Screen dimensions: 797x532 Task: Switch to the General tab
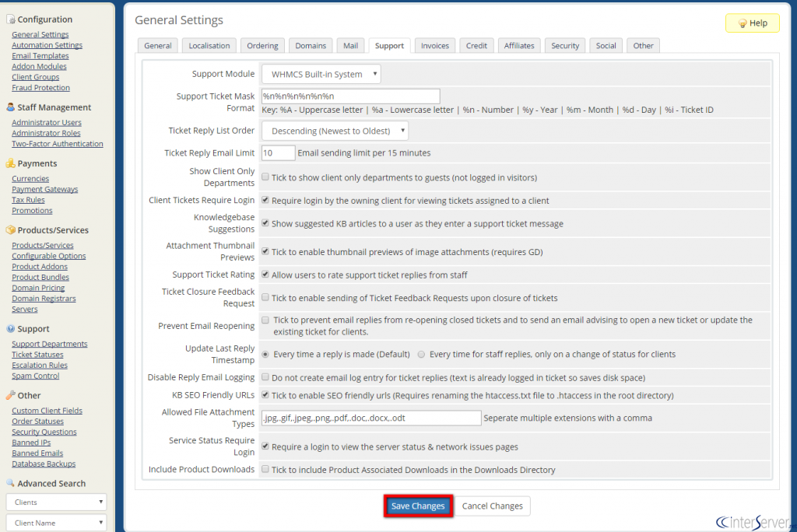click(x=158, y=46)
